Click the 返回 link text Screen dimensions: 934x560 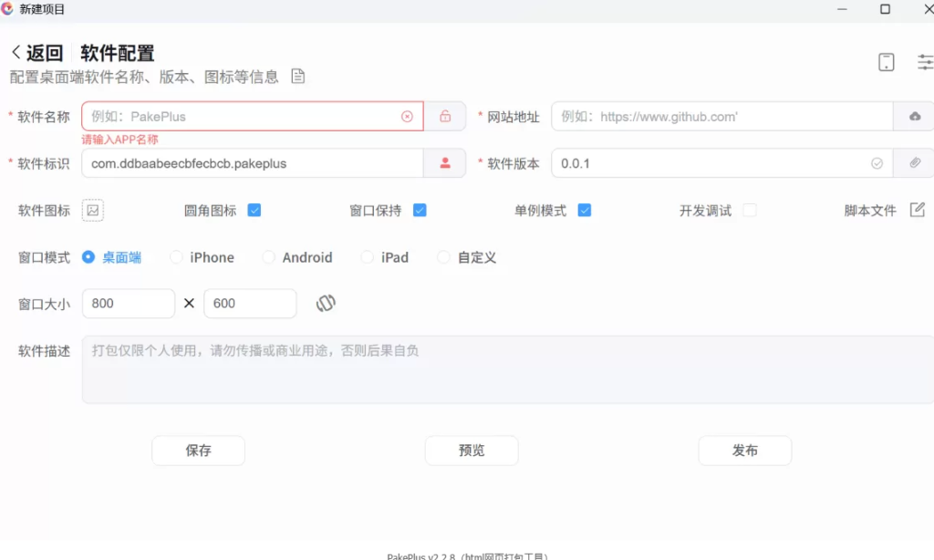[x=44, y=53]
